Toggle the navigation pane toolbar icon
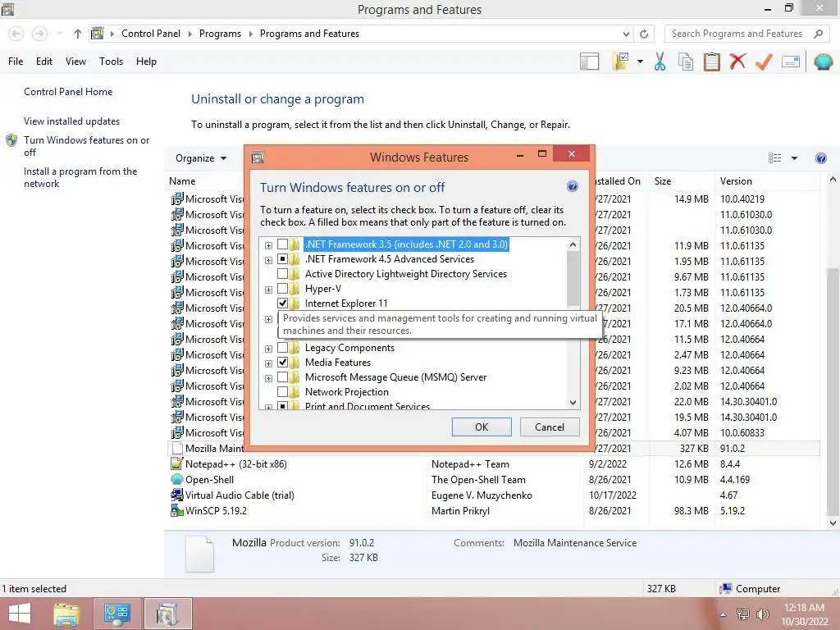840x630 pixels. tap(589, 62)
